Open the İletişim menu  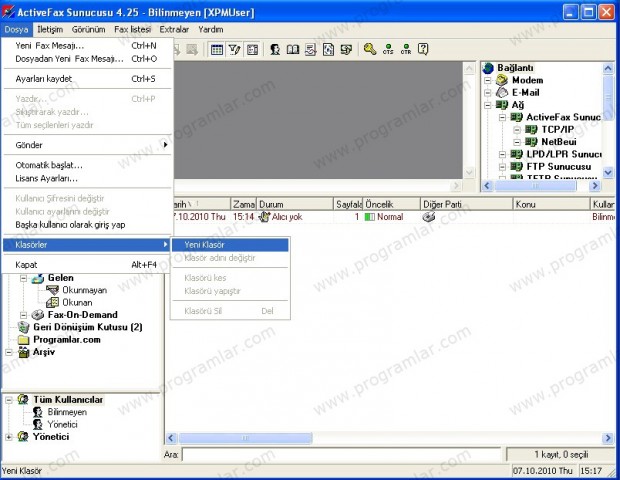pyautogui.click(x=50, y=29)
